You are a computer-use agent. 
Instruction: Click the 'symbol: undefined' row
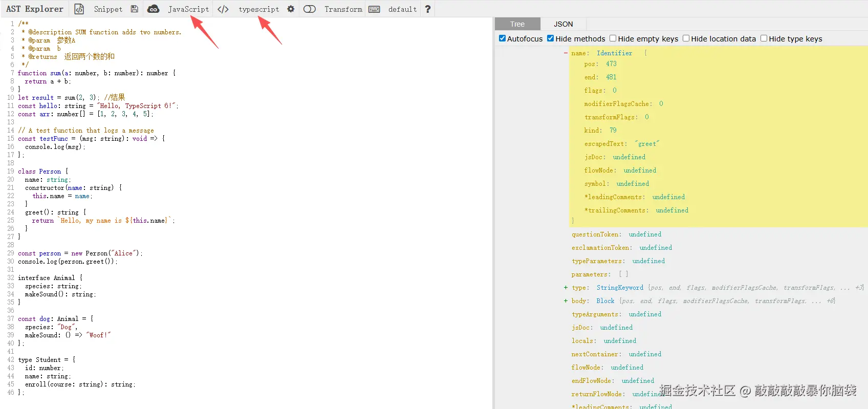tap(617, 184)
